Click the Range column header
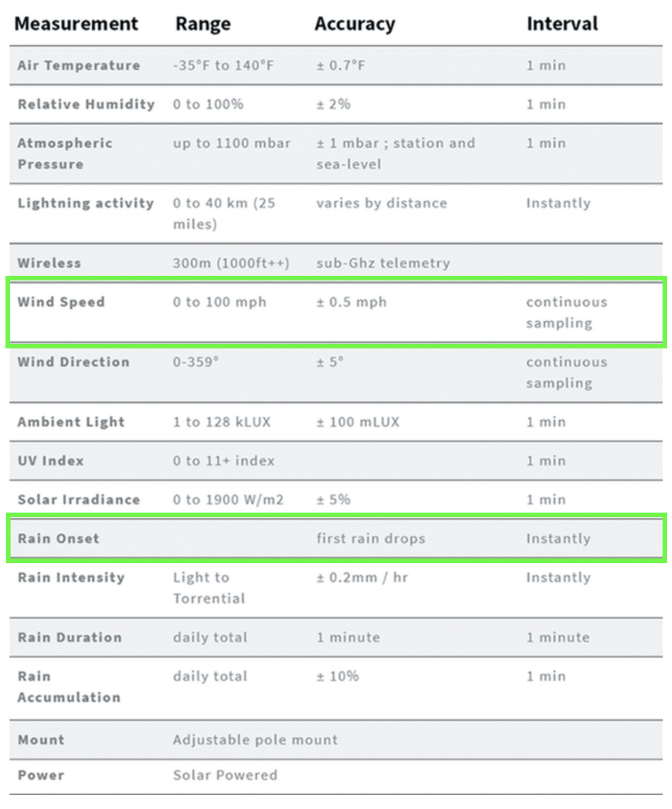 (203, 24)
